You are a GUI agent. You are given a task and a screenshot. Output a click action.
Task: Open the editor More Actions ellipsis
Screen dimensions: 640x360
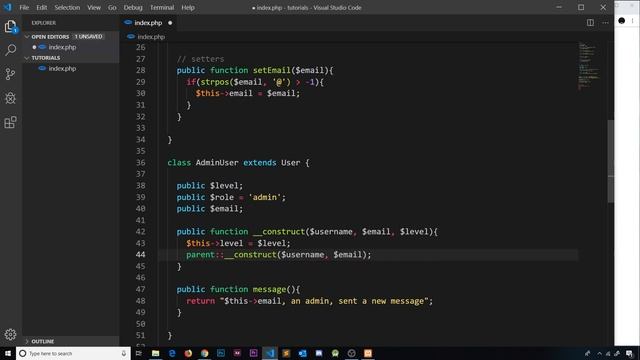(605, 23)
